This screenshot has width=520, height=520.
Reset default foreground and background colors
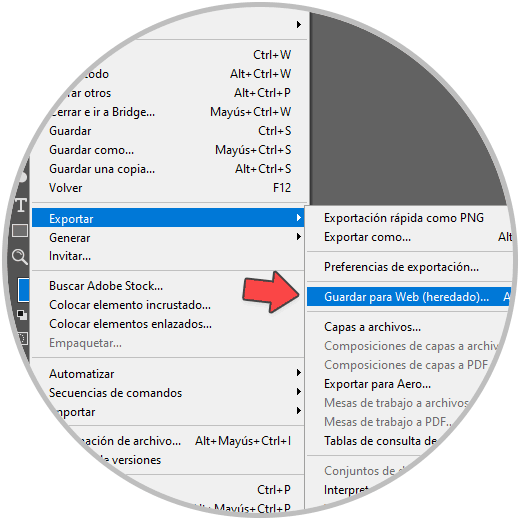[22, 315]
